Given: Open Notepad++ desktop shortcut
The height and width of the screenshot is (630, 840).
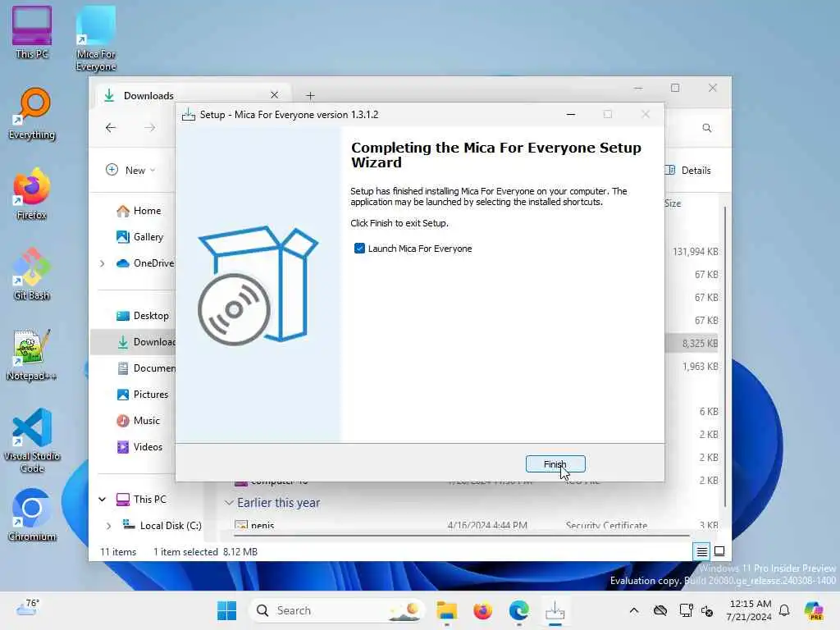Looking at the screenshot, I should point(32,354).
